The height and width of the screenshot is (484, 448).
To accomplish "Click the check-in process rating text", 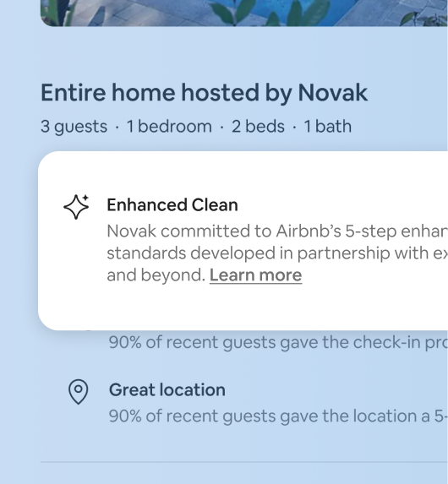I will 278,342.
